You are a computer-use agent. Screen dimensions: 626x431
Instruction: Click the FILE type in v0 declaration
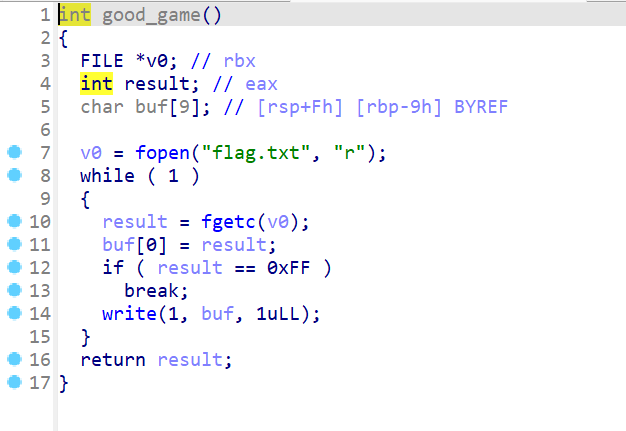[102, 61]
